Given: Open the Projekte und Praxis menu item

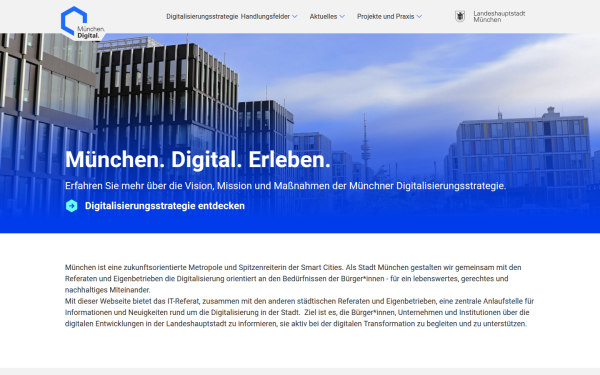Looking at the screenshot, I should coord(386,16).
